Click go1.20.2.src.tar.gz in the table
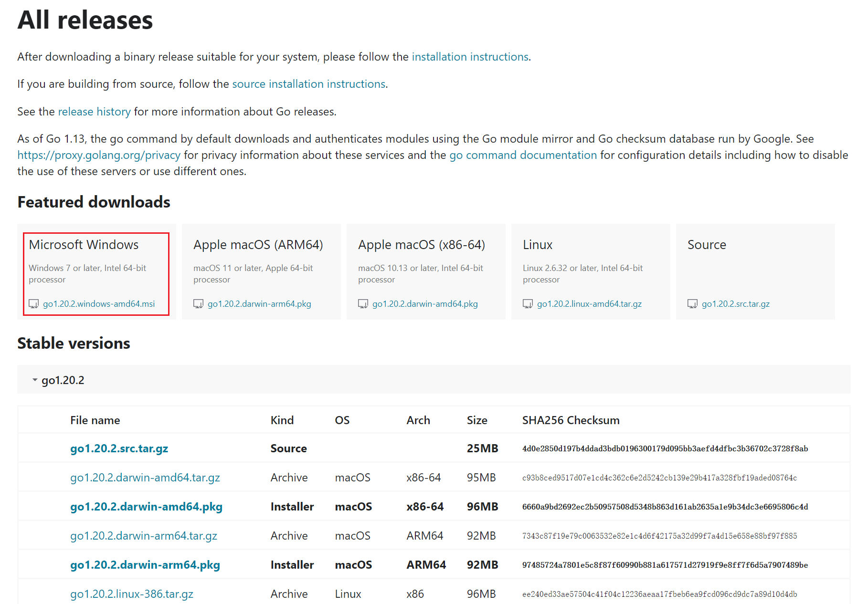This screenshot has height=604, width=868. point(119,448)
